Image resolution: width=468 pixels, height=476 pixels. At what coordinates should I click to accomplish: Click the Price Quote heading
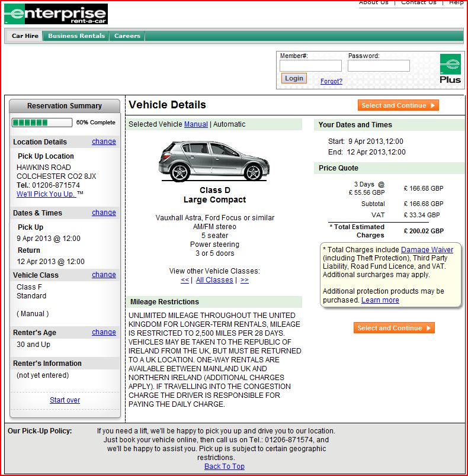[338, 168]
